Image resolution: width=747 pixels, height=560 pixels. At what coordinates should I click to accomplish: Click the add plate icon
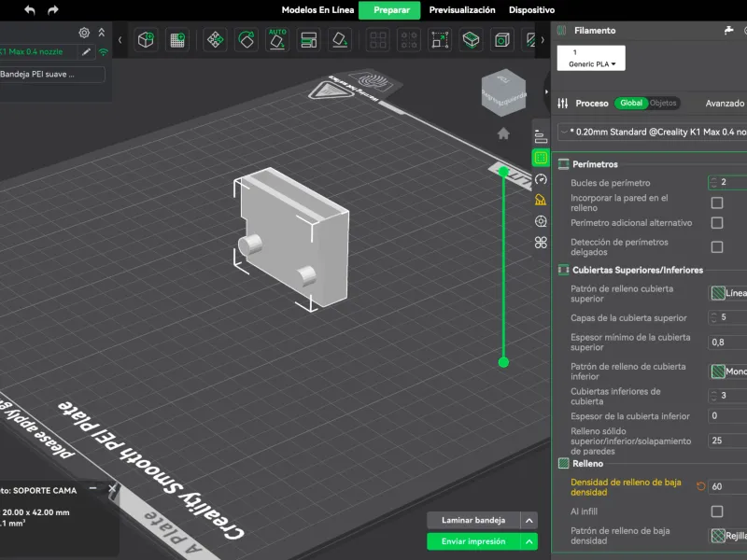click(x=177, y=39)
